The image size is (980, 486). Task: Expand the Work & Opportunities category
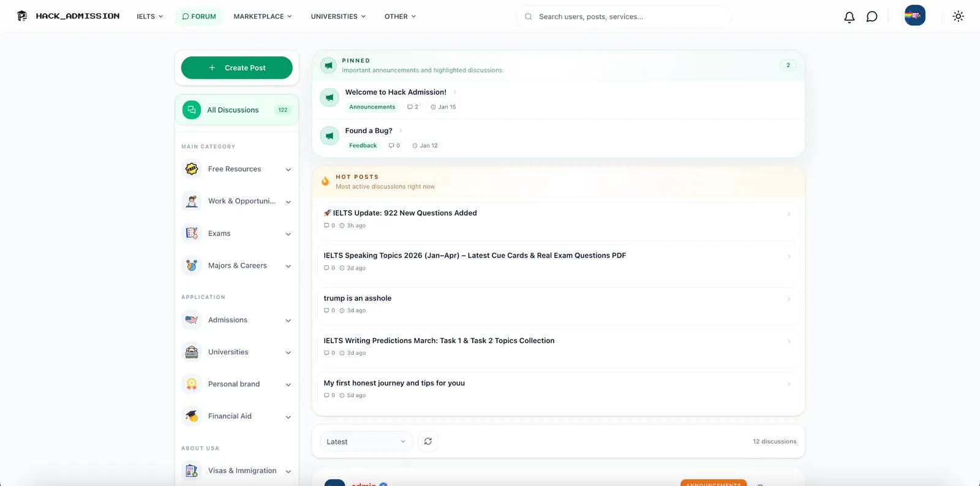pyautogui.click(x=288, y=202)
